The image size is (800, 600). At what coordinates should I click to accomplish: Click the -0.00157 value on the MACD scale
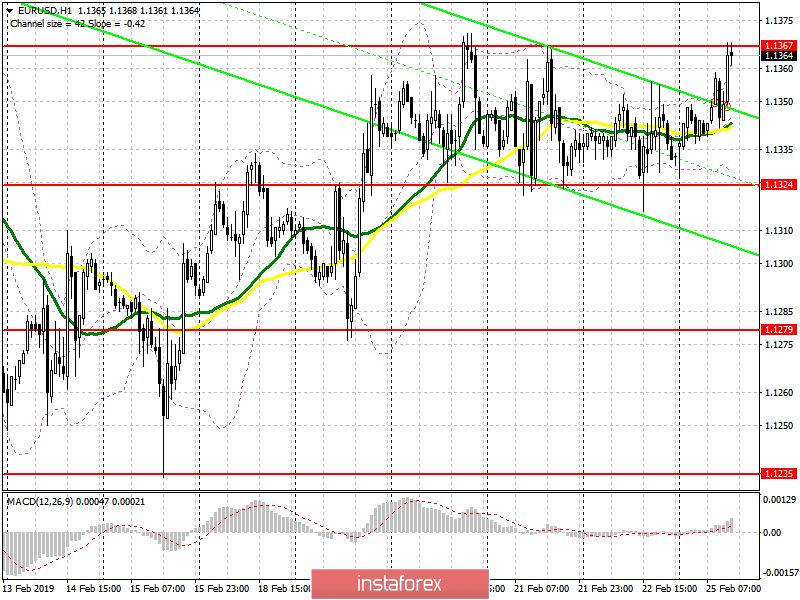click(x=779, y=572)
